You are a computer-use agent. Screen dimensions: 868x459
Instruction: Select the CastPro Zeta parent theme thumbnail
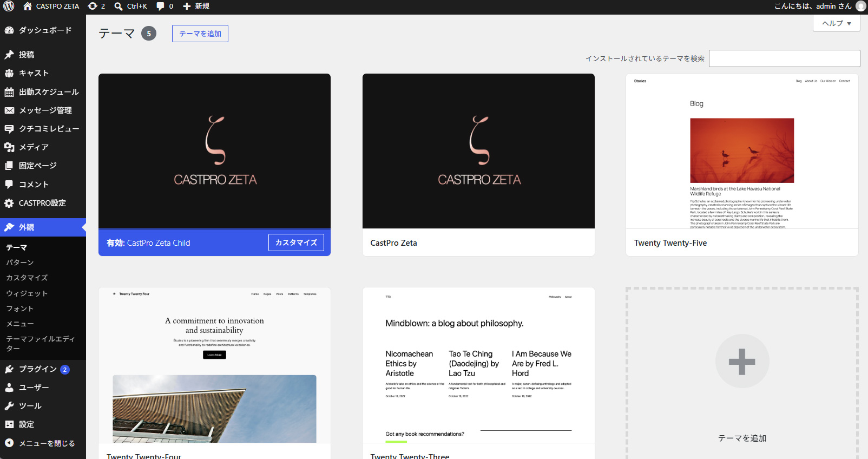click(x=478, y=151)
